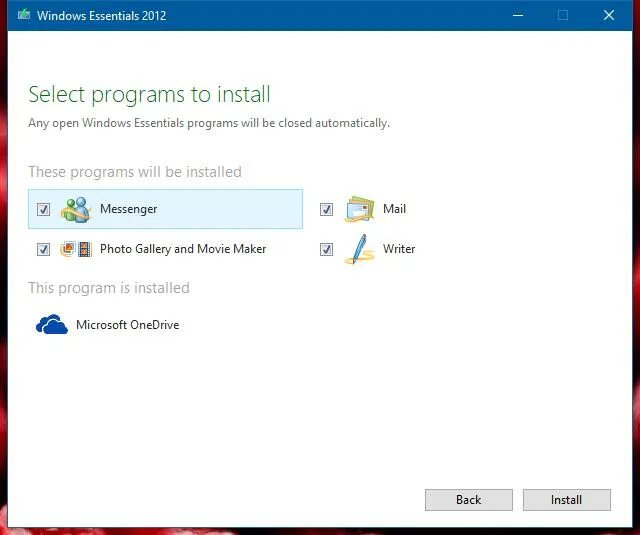Select the Messenger label text

129,209
